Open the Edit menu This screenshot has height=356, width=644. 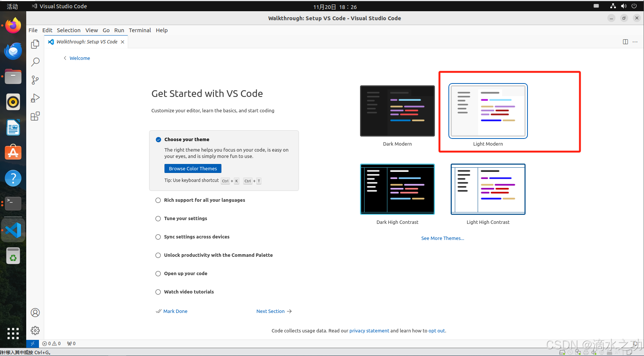point(47,30)
